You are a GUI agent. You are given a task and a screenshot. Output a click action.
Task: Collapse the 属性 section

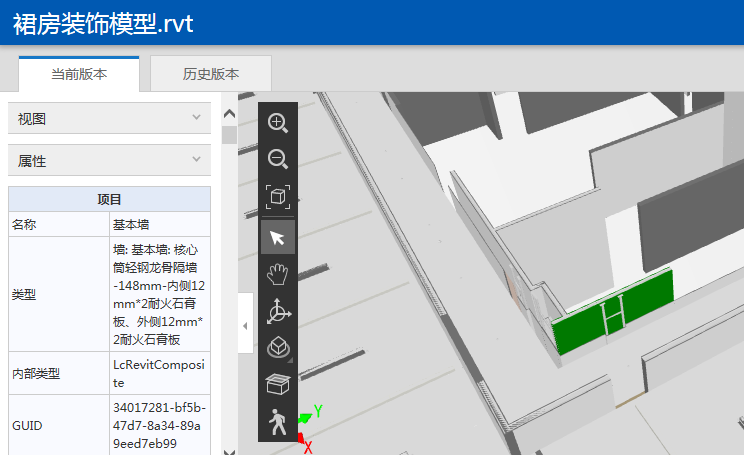click(109, 160)
